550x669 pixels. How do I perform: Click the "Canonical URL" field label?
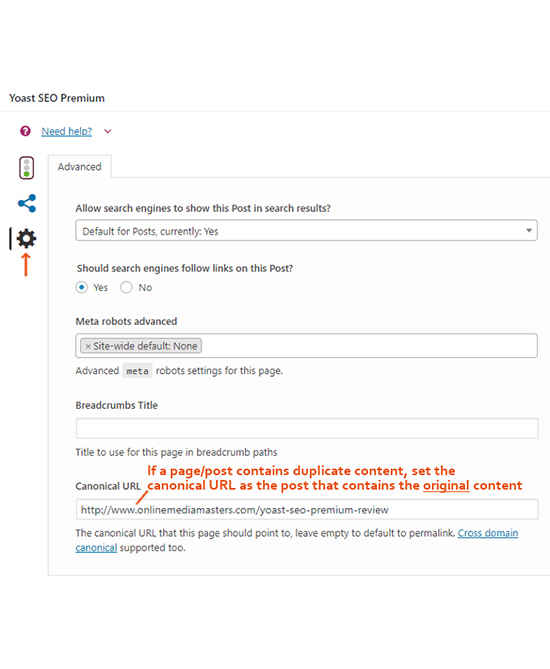[x=108, y=486]
